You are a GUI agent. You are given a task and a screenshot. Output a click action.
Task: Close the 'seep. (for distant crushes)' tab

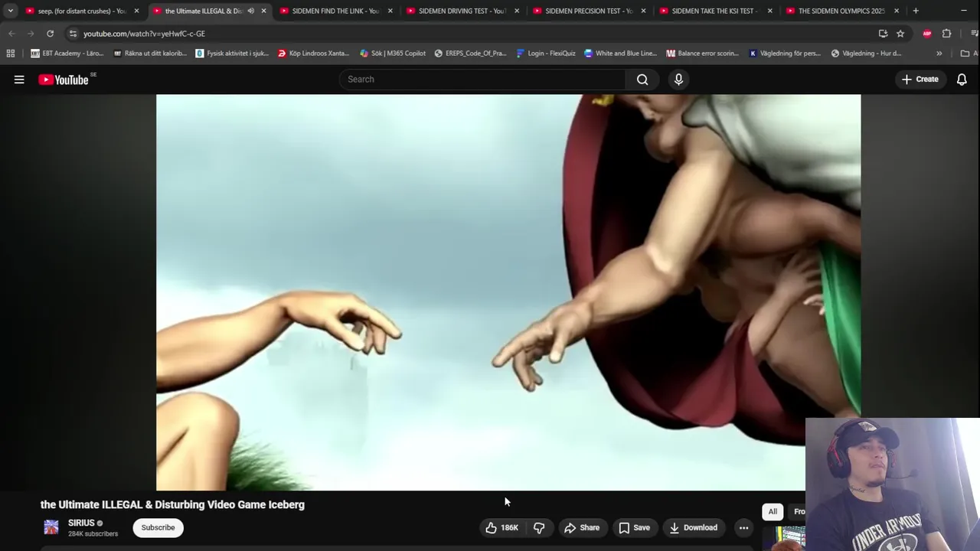pos(136,11)
